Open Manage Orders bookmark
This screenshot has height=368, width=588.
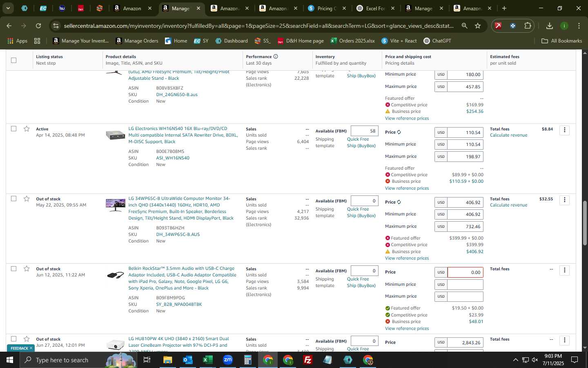[x=137, y=41]
